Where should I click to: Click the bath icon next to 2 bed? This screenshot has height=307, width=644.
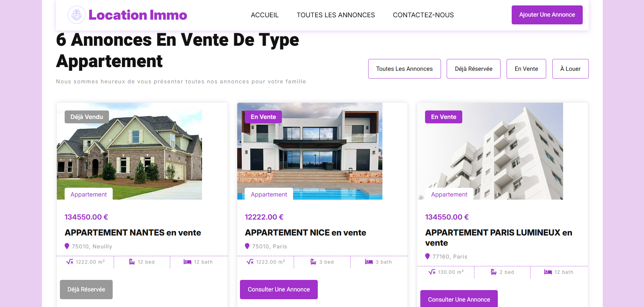[494, 272]
